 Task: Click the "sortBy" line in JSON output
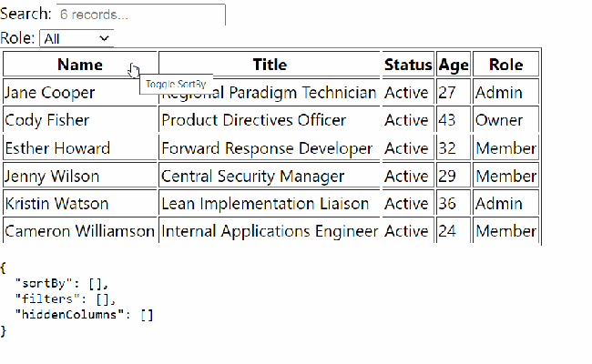coord(62,283)
